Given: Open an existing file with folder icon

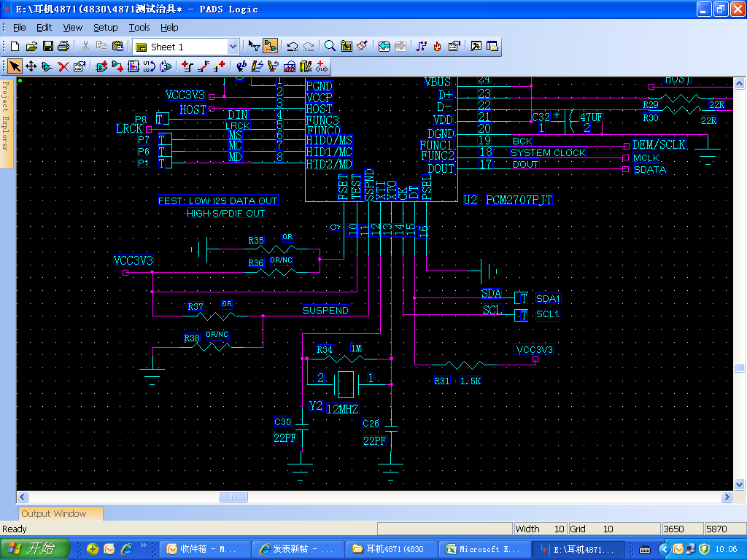Looking at the screenshot, I should click(x=31, y=47).
